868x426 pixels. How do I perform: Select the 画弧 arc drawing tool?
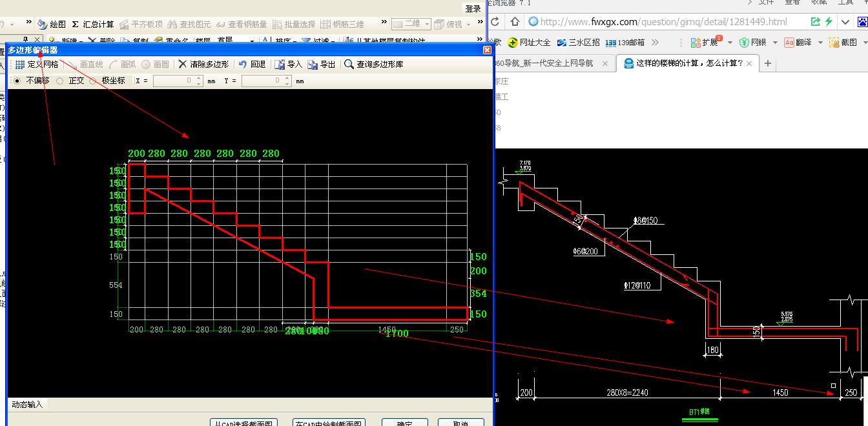tap(122, 65)
